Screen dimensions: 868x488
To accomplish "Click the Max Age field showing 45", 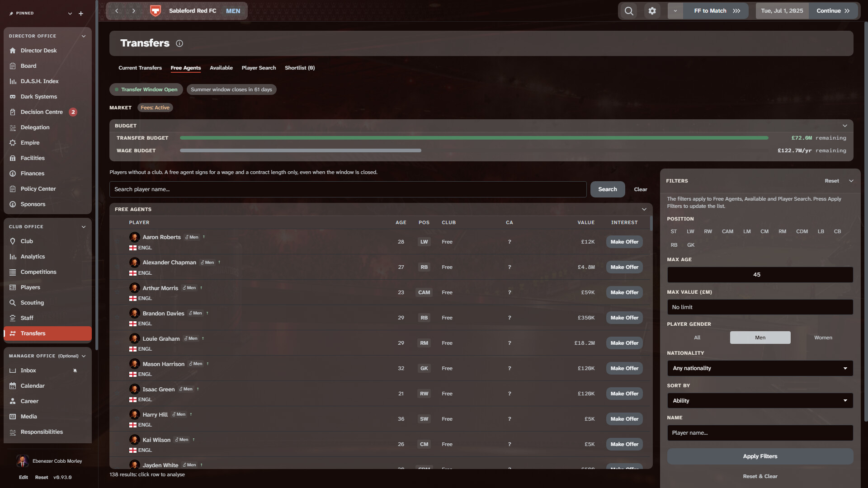I will click(x=760, y=275).
